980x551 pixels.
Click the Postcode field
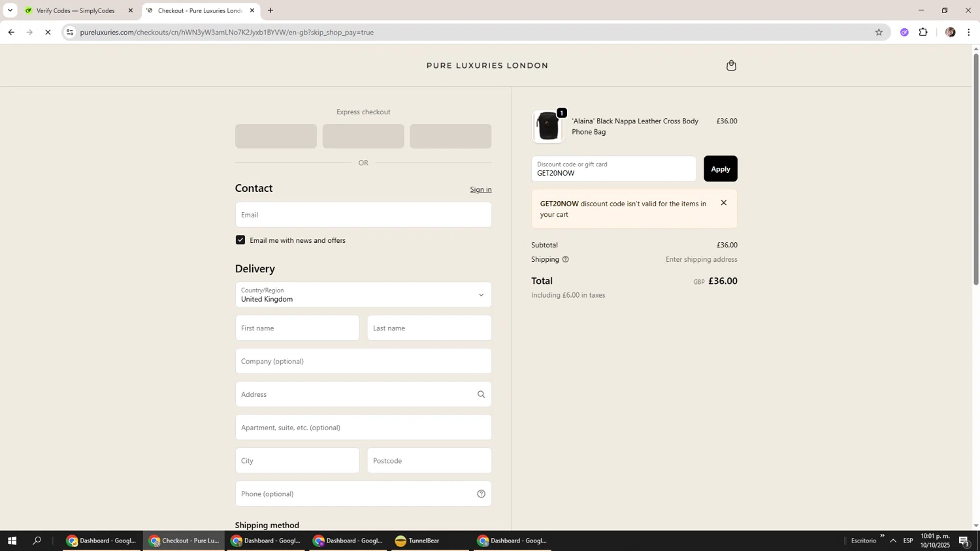[x=429, y=461]
